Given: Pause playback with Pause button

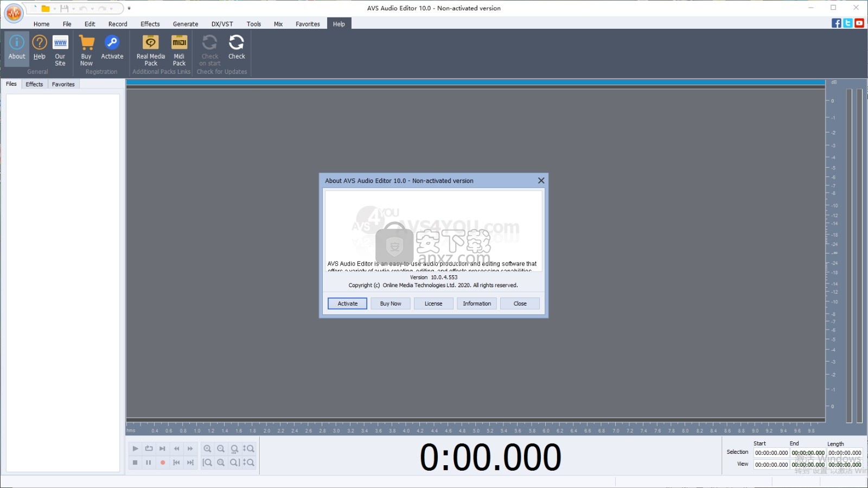Looking at the screenshot, I should click(149, 462).
